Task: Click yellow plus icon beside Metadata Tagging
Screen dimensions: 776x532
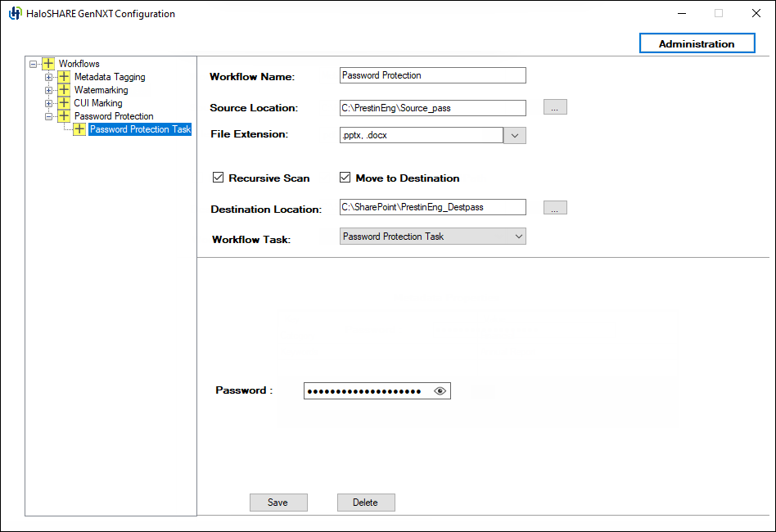Action: point(64,77)
